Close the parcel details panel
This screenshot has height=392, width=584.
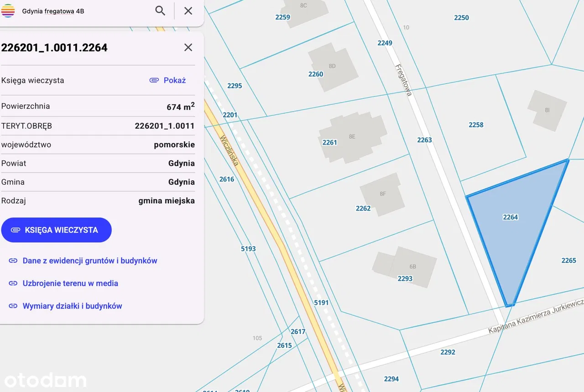pos(188,47)
